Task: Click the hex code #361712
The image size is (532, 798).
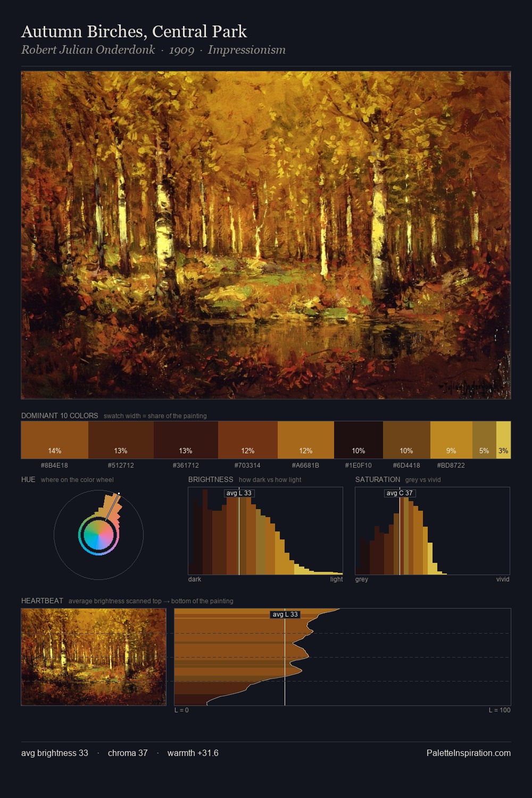Action: click(x=186, y=465)
